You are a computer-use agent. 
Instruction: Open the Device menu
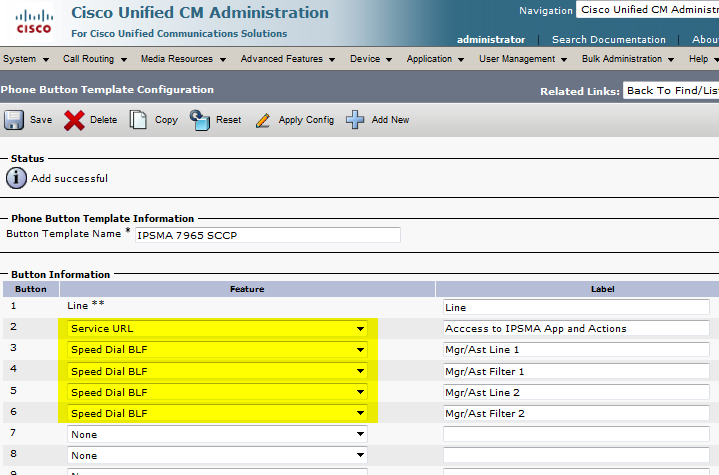370,59
